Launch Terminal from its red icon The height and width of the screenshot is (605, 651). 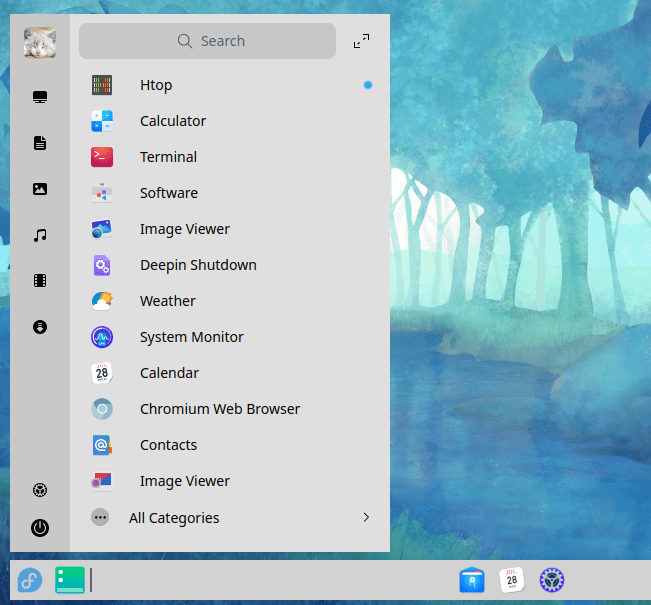pos(102,157)
